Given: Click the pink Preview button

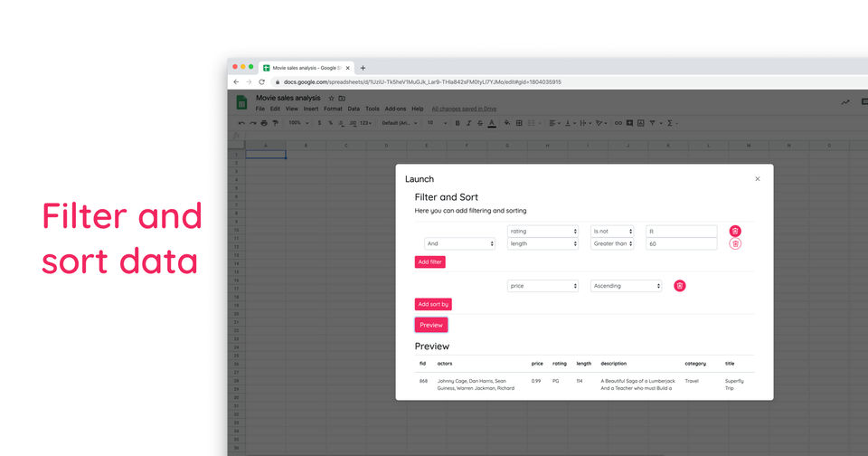Looking at the screenshot, I should (x=430, y=325).
